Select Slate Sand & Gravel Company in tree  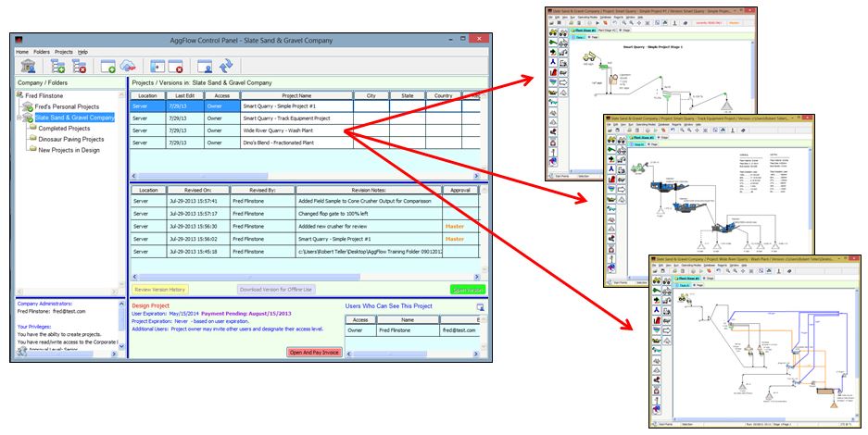(75, 118)
